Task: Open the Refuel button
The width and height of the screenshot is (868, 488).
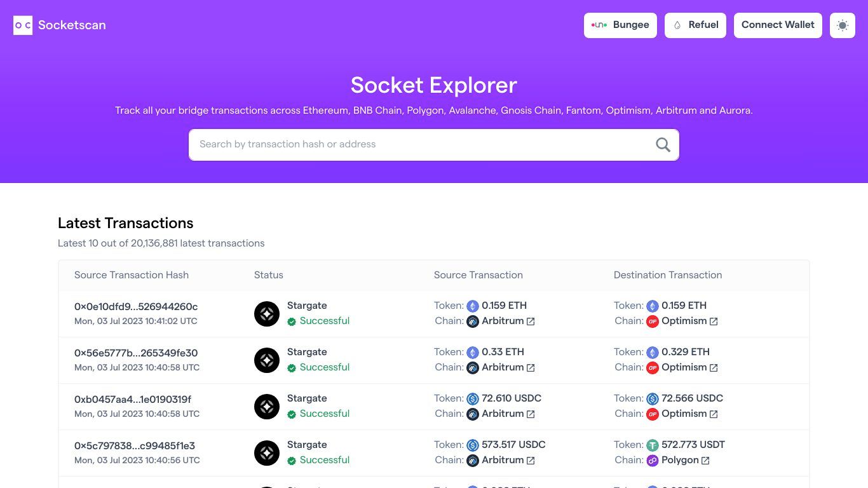Action: point(695,25)
